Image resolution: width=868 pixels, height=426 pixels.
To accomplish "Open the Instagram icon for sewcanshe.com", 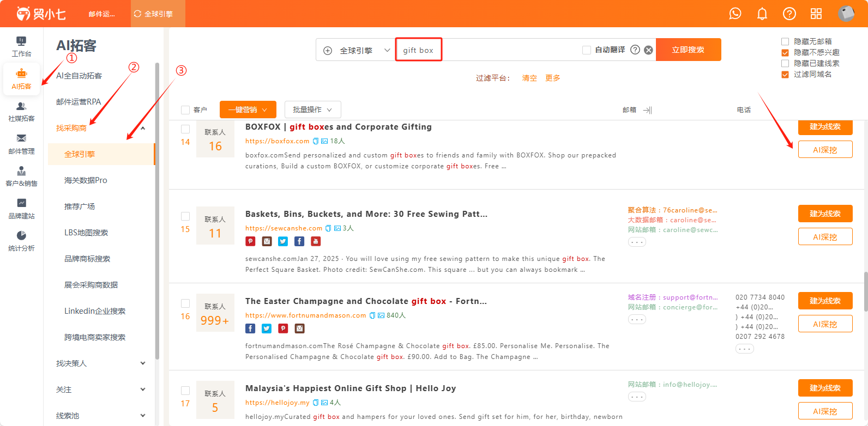I will (x=267, y=241).
